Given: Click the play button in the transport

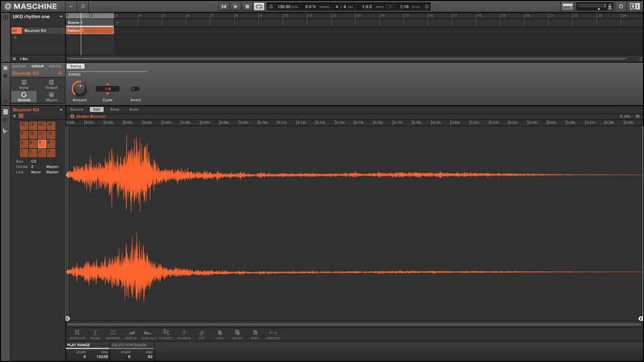Looking at the screenshot, I should click(x=236, y=7).
